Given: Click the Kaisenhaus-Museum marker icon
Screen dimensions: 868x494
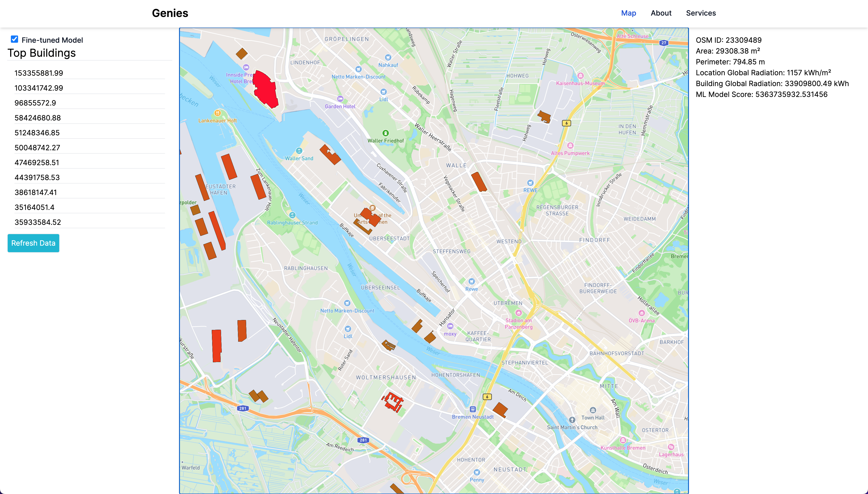Looking at the screenshot, I should coord(580,76).
